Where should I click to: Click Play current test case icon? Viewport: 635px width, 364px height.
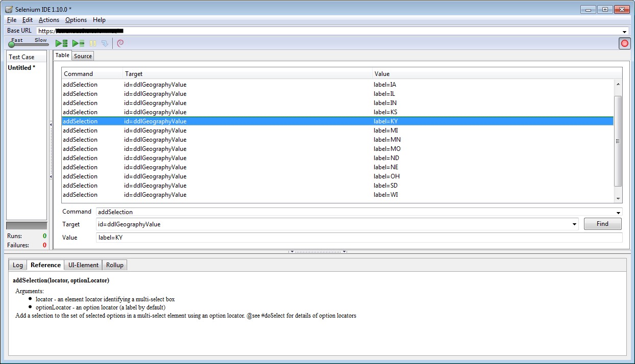pyautogui.click(x=78, y=43)
